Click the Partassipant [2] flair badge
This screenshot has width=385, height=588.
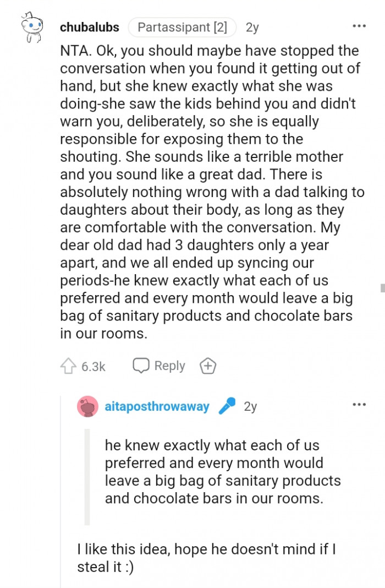(x=182, y=27)
